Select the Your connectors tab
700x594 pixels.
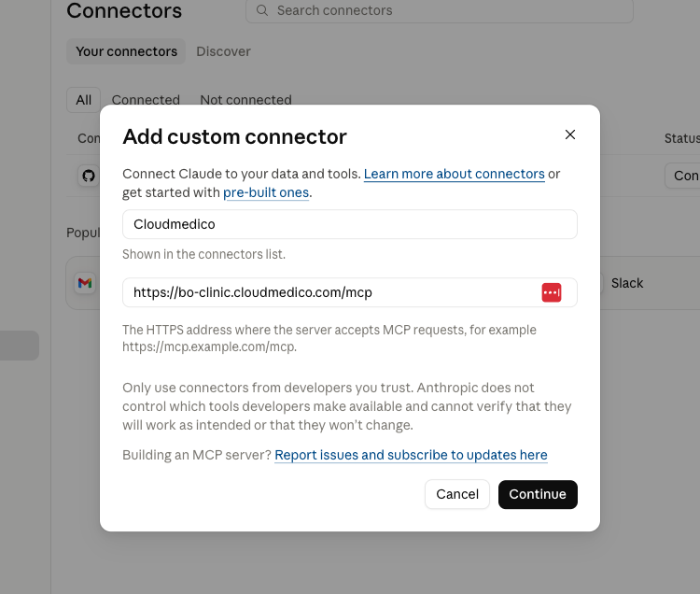[x=126, y=51]
